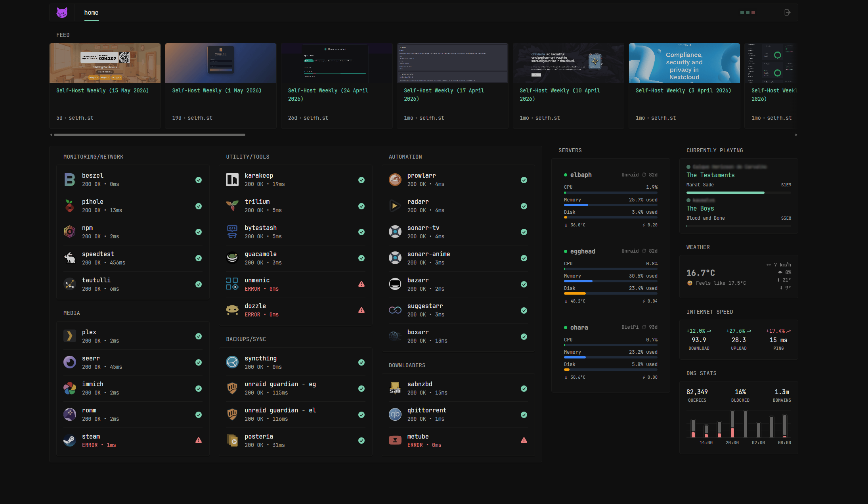Open the boxarr service link

418,332
